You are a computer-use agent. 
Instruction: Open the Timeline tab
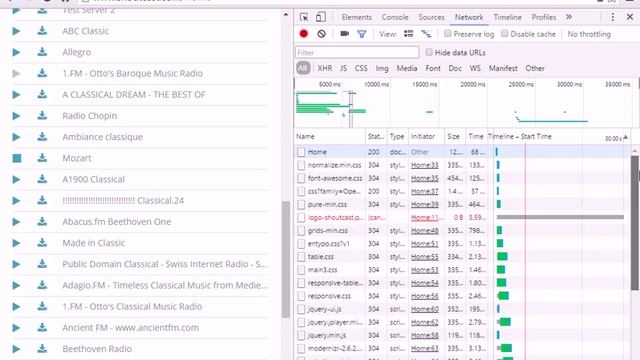[x=507, y=17]
